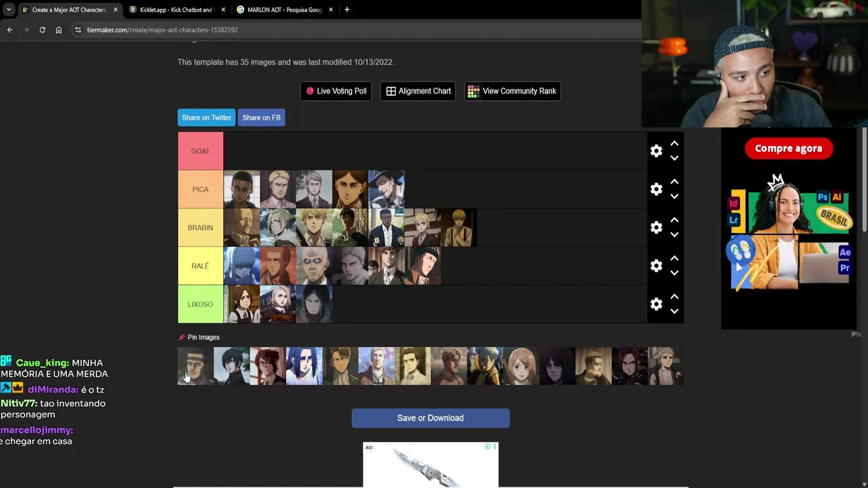Select the last character in BRABIN tier
This screenshot has height=488, width=868.
coord(459,228)
